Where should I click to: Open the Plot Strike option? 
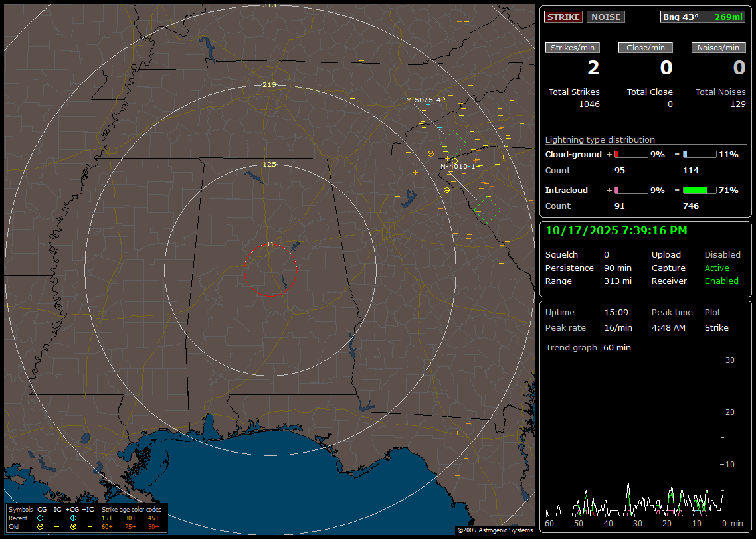pos(716,328)
